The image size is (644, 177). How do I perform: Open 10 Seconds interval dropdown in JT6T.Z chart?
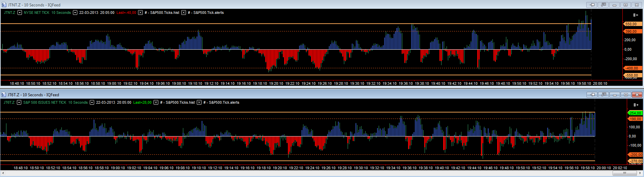click(92, 102)
